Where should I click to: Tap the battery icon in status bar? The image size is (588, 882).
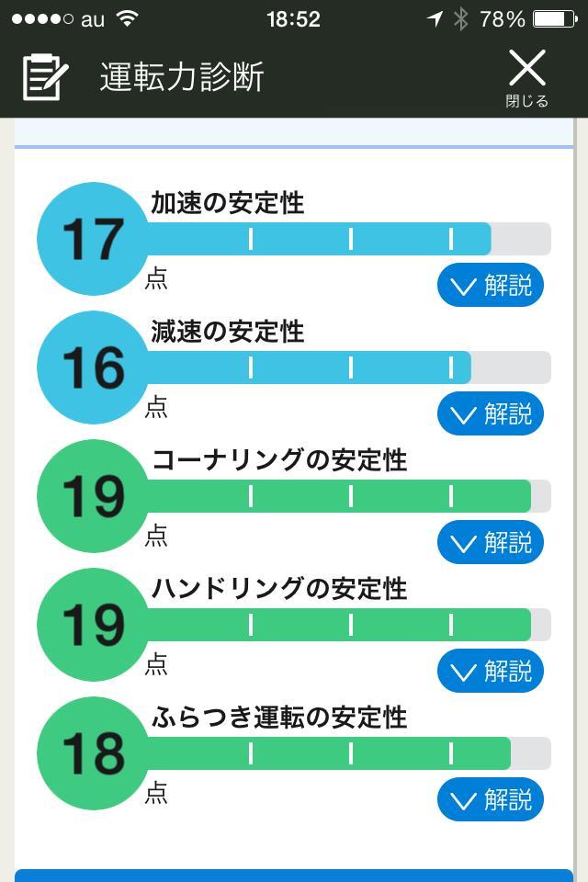pyautogui.click(x=555, y=19)
